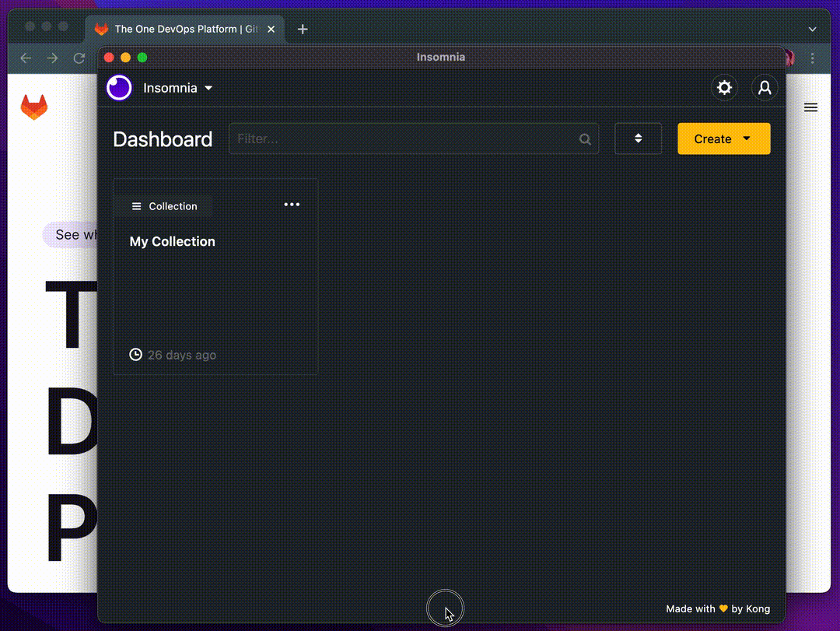Viewport: 840px width, 631px height.
Task: Click the Insomnia purple logo icon
Action: [119, 88]
